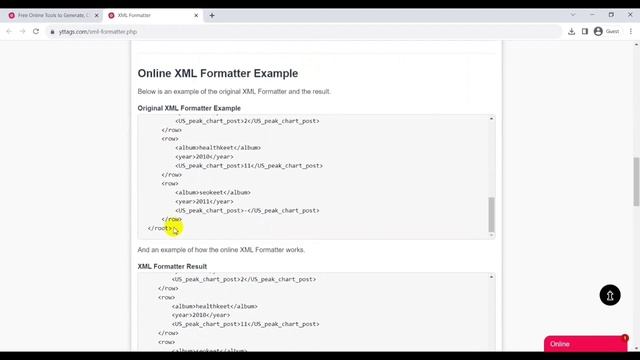Open tab search dropdown chevron
This screenshot has height=360, width=640.
click(x=573, y=15)
